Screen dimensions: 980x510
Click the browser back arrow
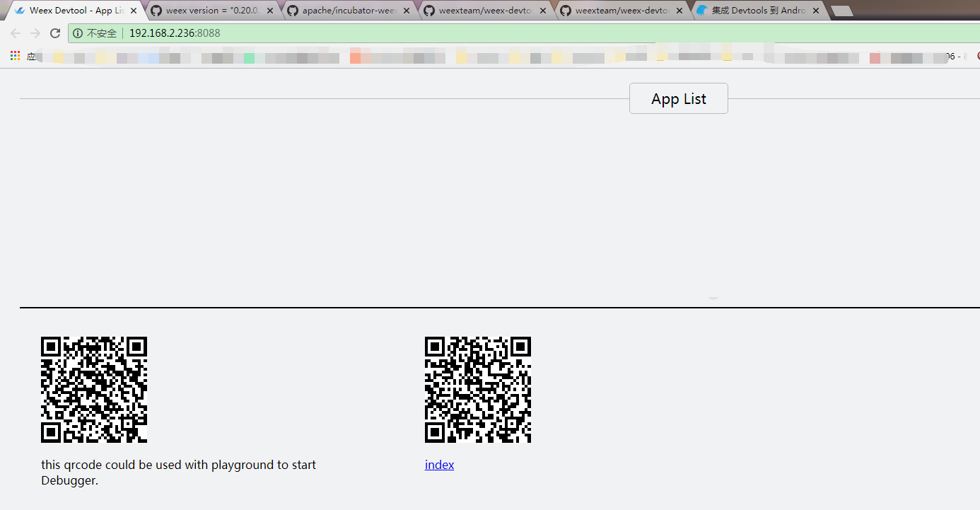(x=16, y=33)
